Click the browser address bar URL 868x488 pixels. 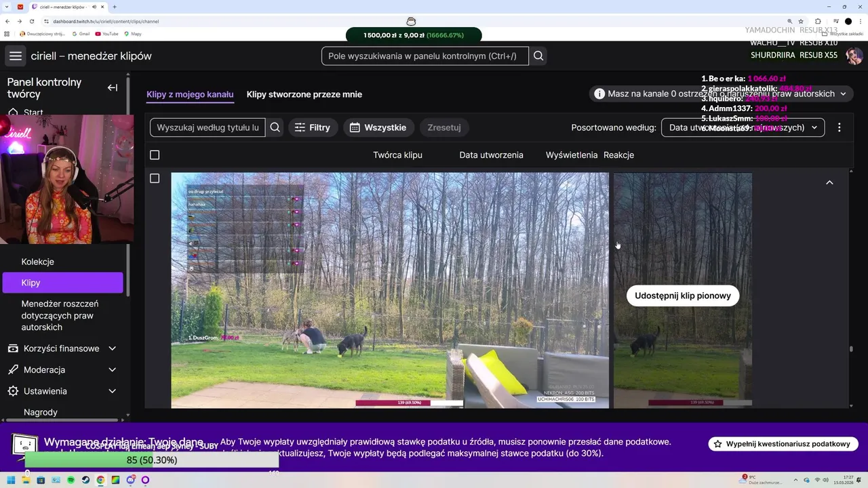click(106, 22)
